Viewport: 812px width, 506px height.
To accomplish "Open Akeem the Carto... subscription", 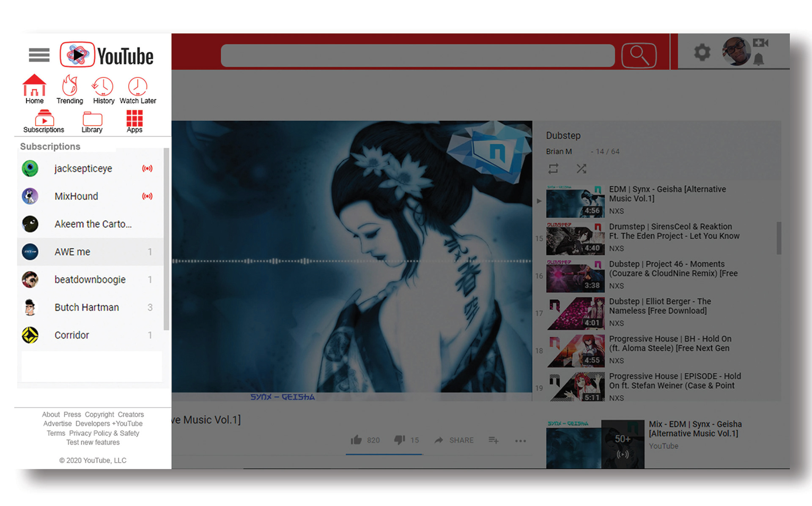I will point(90,224).
